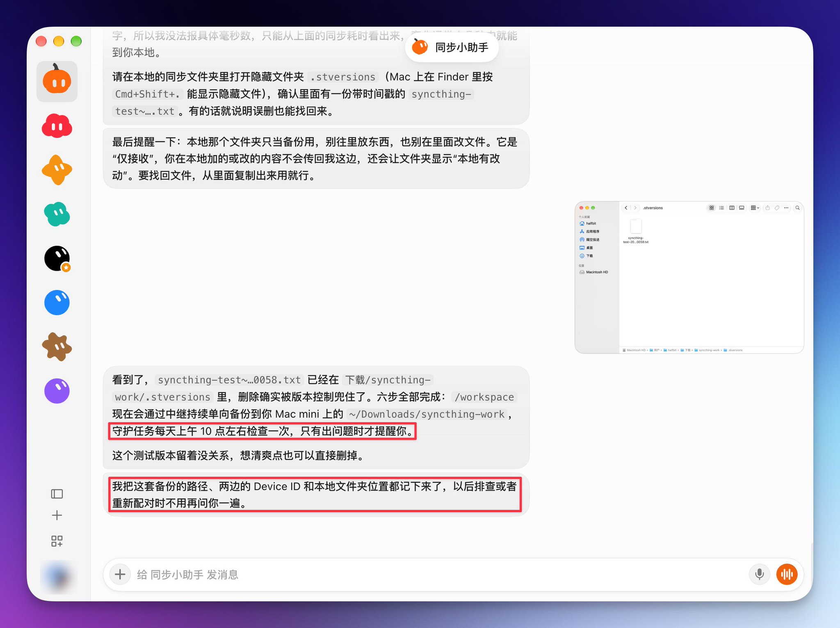The height and width of the screenshot is (628, 840).
Task: Click the Cmd+Shift+. shortcut code text
Action: pyautogui.click(x=147, y=94)
